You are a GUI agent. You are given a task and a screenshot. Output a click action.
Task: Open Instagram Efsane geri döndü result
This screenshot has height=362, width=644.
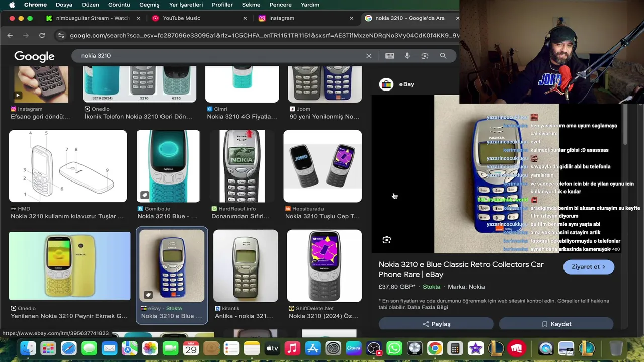41,117
